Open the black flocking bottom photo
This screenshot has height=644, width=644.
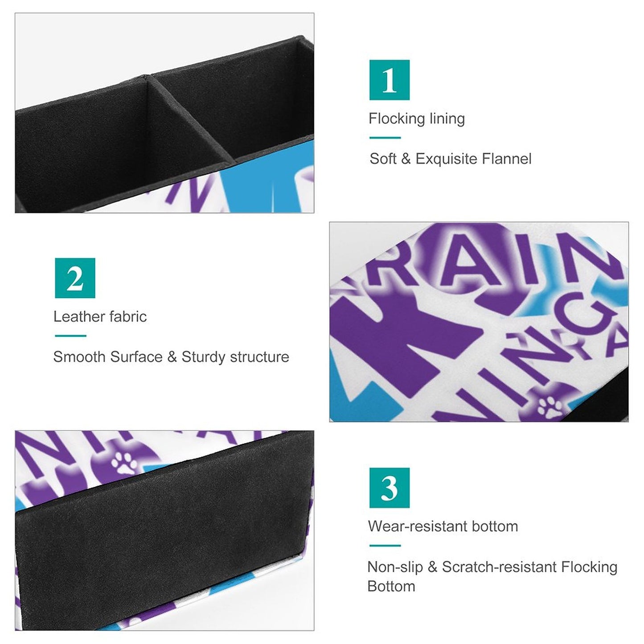pos(164,530)
